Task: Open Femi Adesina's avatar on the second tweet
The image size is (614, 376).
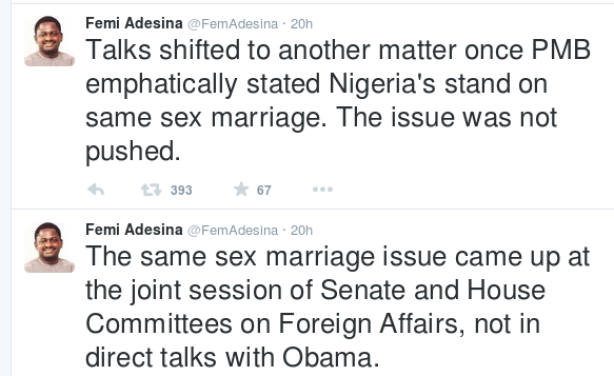Action: pyautogui.click(x=49, y=248)
